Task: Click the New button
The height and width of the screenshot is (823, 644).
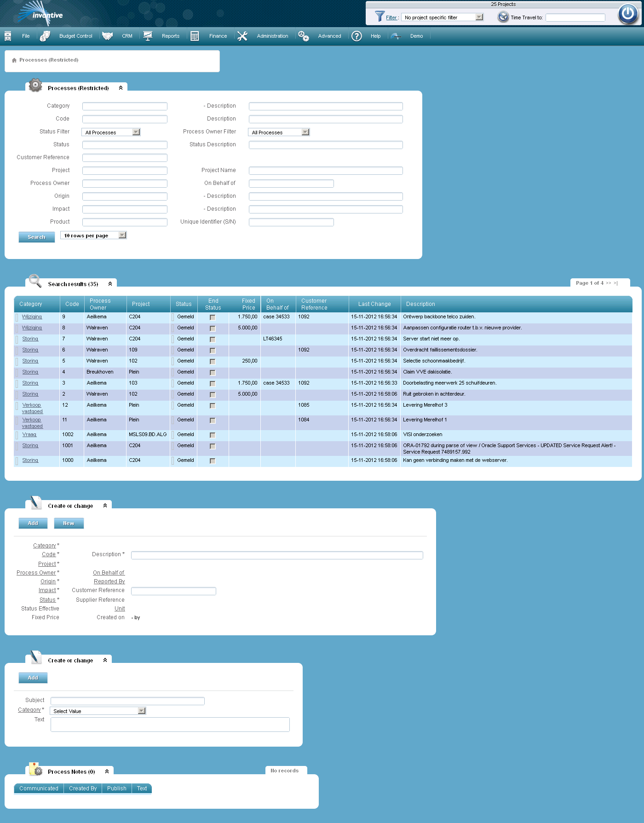Action: 69,523
